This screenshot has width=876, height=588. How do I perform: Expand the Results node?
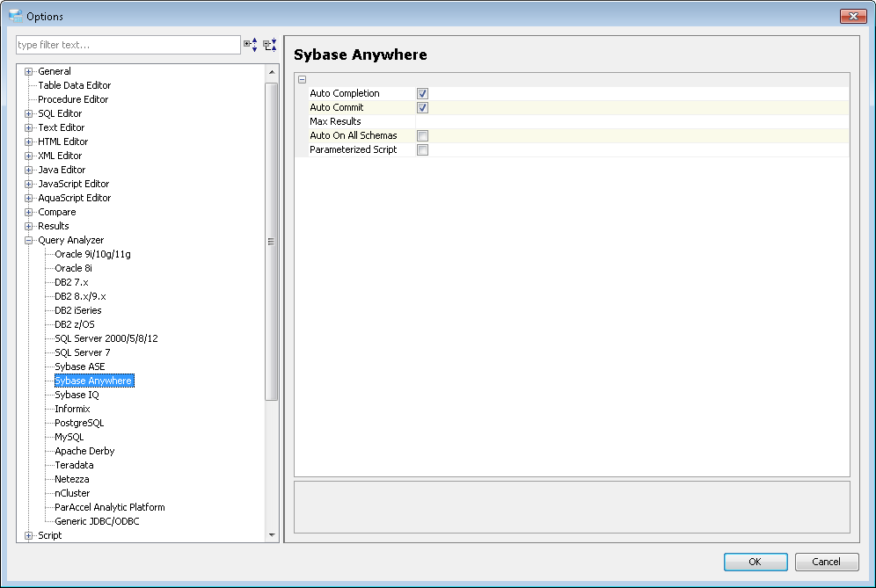(28, 226)
